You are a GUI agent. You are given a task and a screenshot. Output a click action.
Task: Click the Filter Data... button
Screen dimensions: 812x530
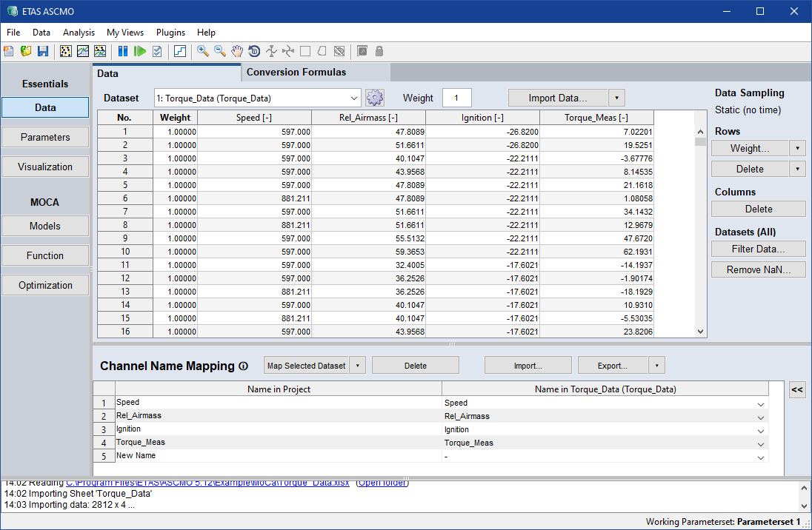758,249
